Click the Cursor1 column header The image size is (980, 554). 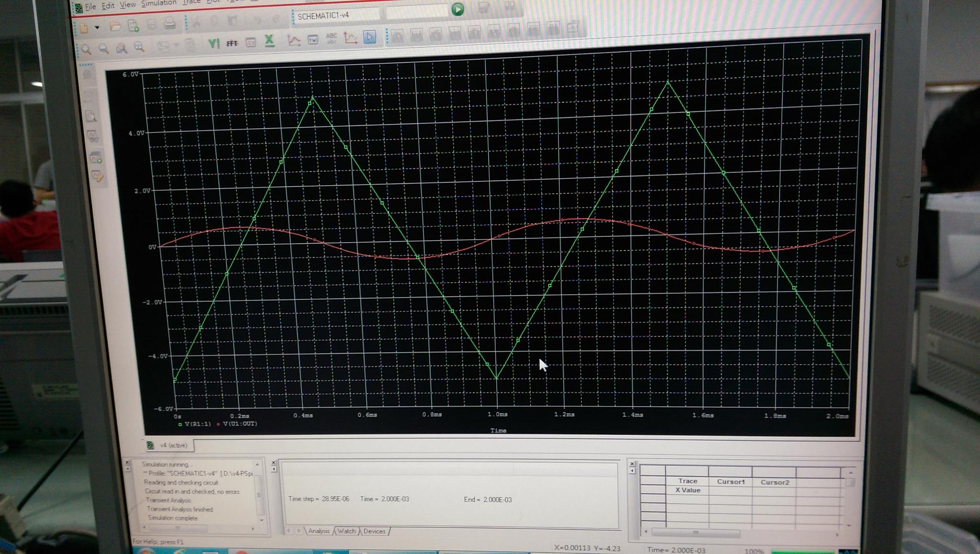(x=731, y=482)
